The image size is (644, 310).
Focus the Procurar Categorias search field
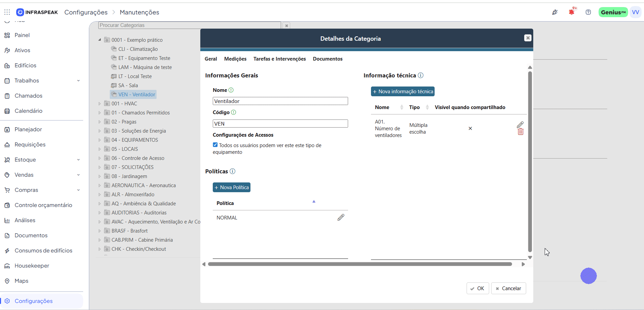click(x=190, y=25)
